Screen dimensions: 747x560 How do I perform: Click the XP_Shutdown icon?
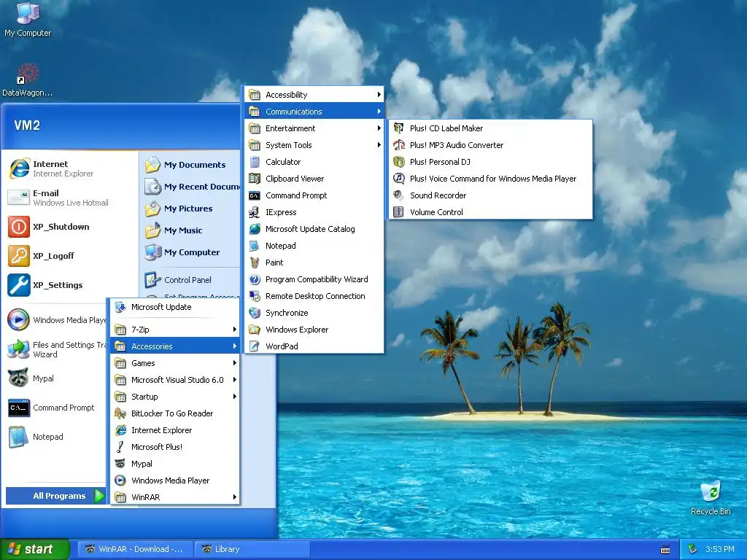[x=19, y=227]
